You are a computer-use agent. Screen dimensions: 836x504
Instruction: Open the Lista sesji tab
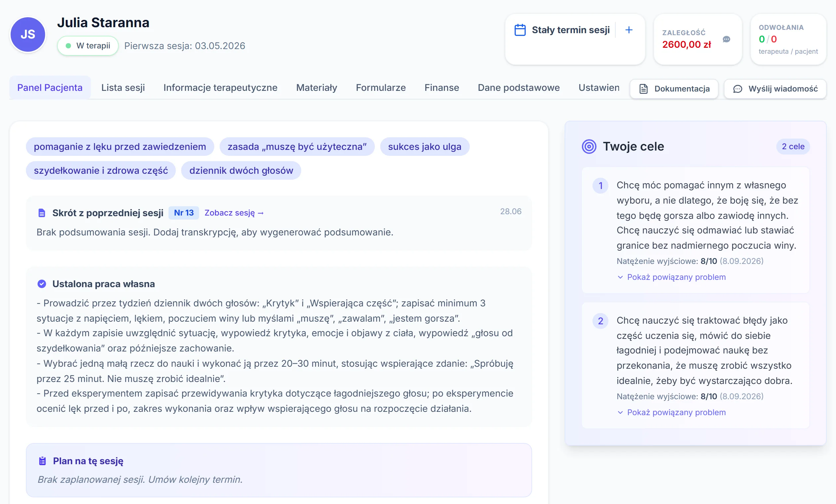tap(123, 88)
